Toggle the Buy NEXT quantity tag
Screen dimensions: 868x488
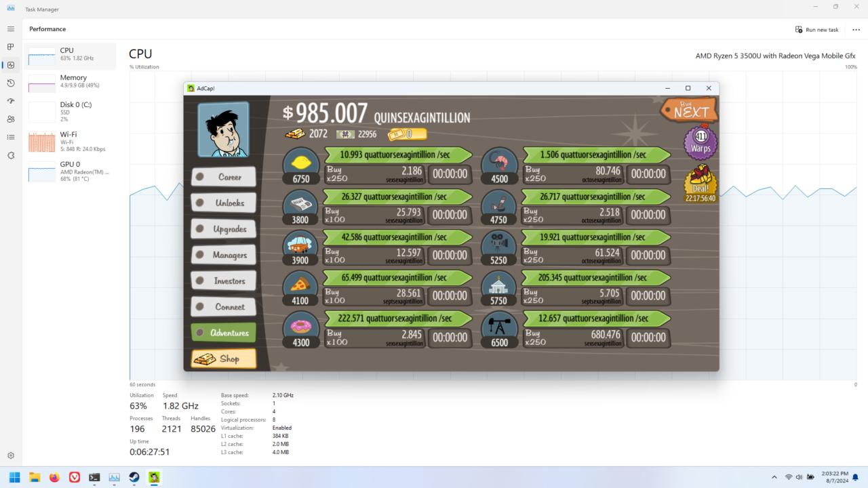pos(688,110)
